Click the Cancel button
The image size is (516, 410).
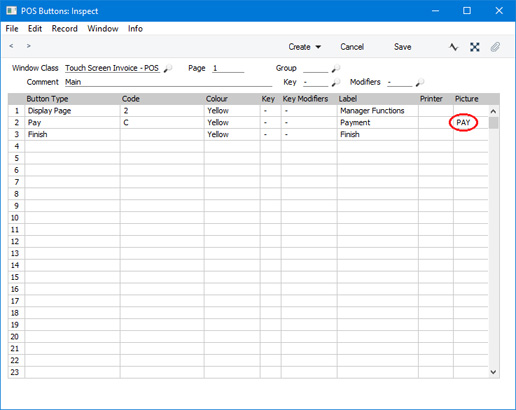(x=352, y=47)
